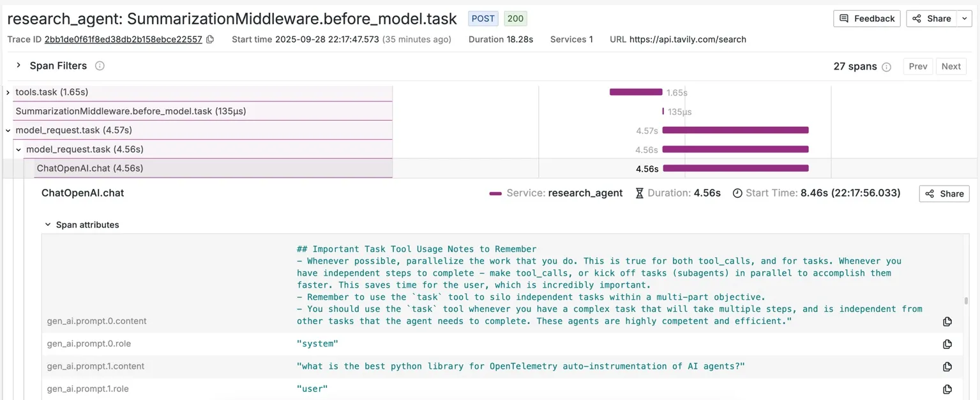
Task: Open the Share options dropdown arrow
Action: (x=964, y=19)
